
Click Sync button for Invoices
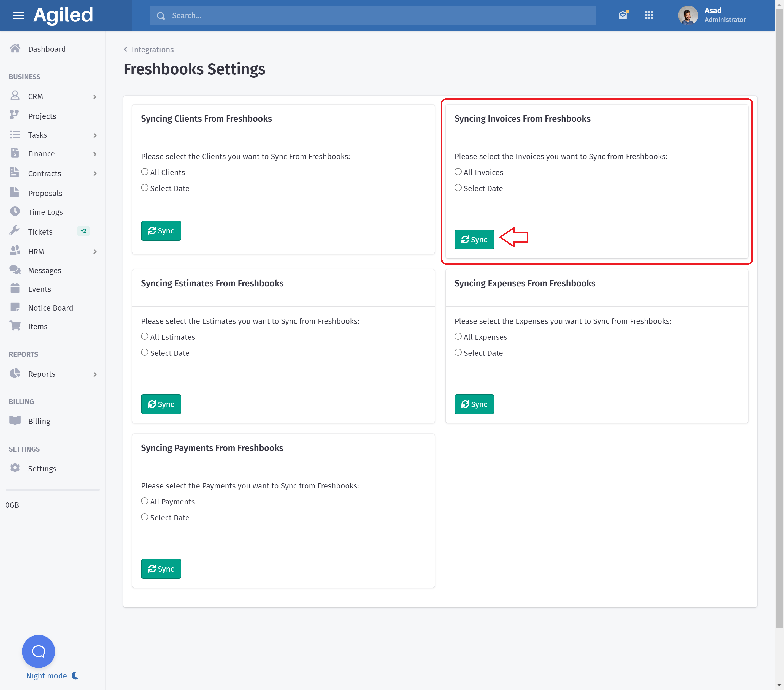click(474, 240)
